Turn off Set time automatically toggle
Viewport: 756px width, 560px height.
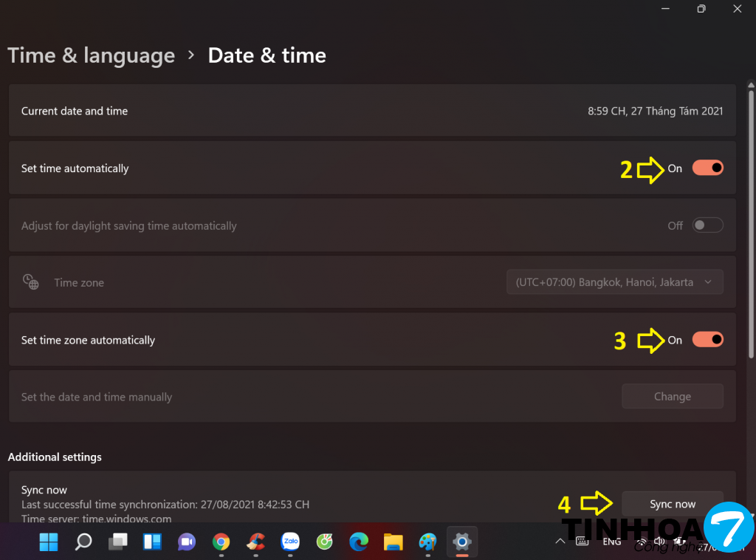707,168
